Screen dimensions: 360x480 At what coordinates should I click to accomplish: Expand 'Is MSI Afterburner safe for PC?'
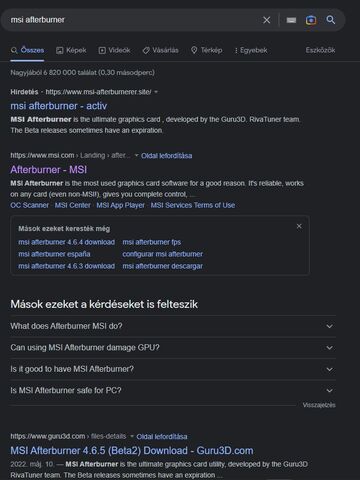173,390
